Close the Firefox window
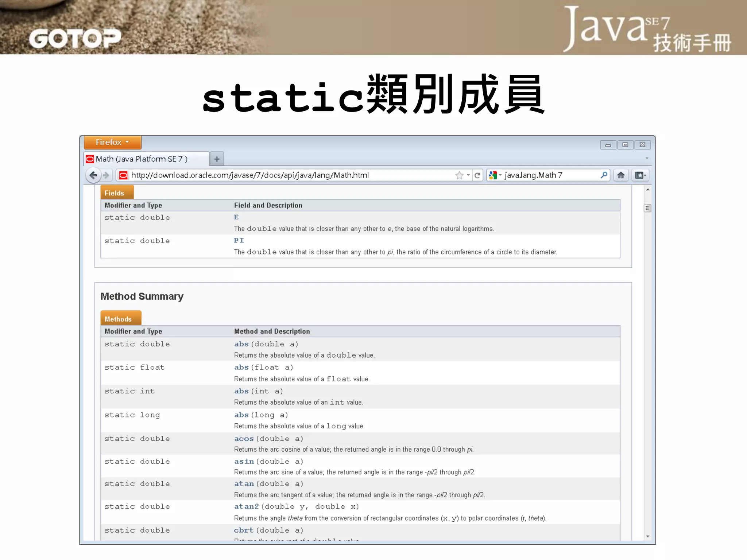The height and width of the screenshot is (560, 747). point(642,145)
